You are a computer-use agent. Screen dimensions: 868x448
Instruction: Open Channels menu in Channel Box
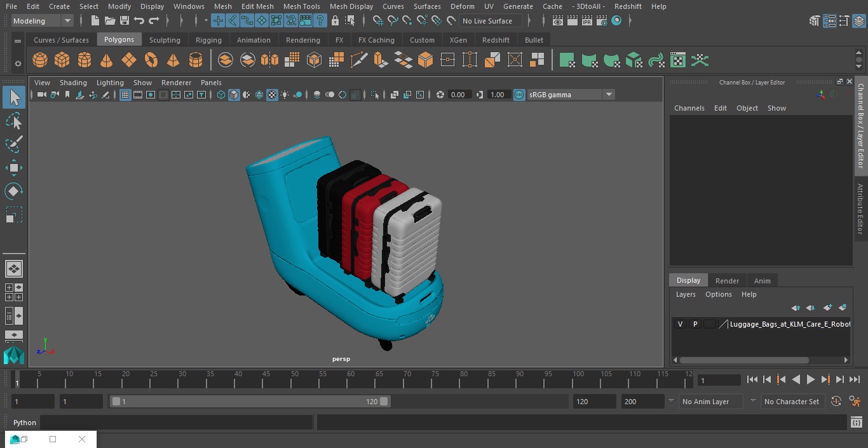coord(689,108)
